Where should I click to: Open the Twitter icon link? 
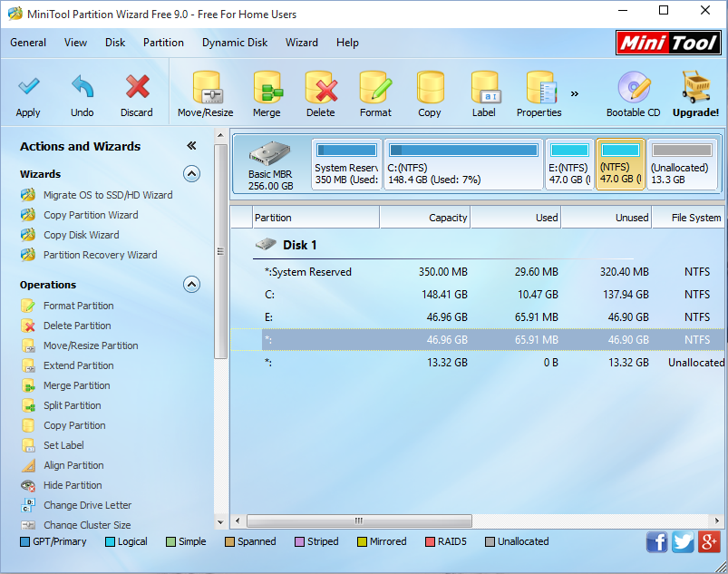click(x=683, y=542)
